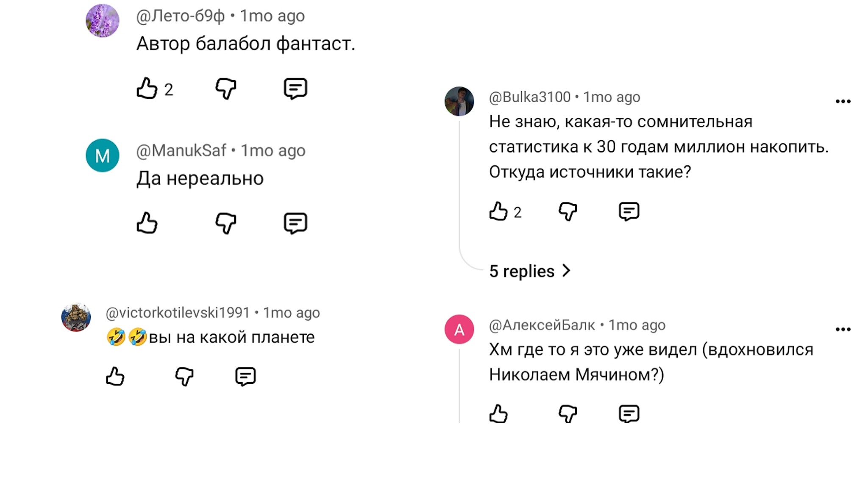The width and height of the screenshot is (868, 488).
Task: View the @ManukSaf teal avatar profile
Action: [103, 155]
